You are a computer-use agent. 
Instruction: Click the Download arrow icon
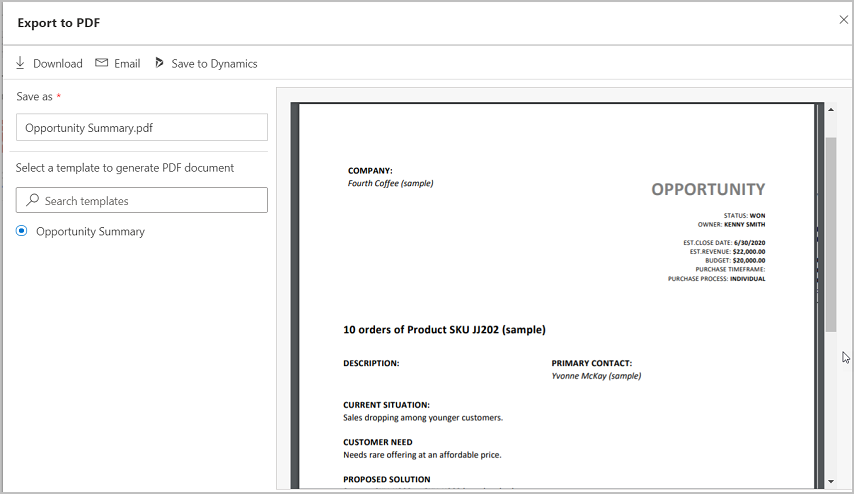[x=20, y=63]
